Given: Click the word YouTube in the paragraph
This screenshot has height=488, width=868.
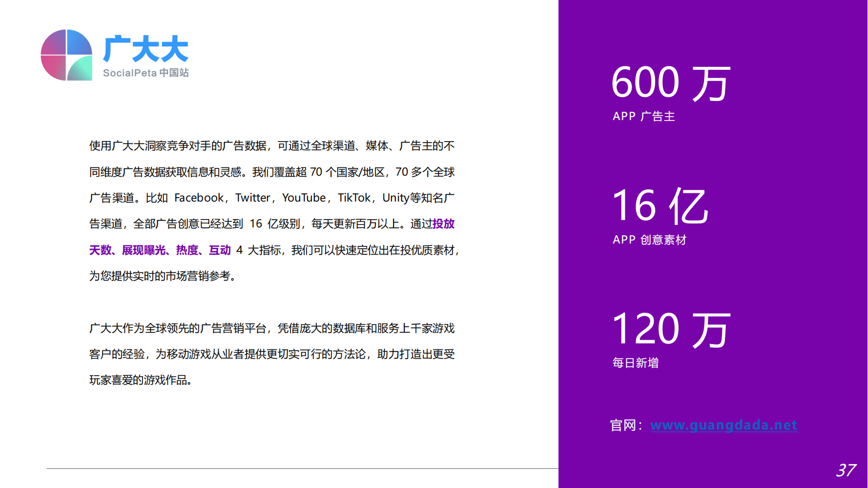Looking at the screenshot, I should [x=304, y=198].
